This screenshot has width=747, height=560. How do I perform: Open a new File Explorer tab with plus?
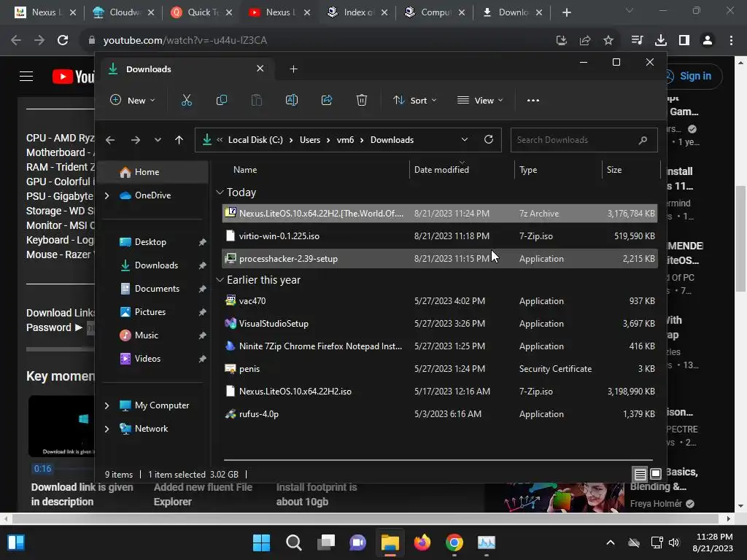[293, 69]
